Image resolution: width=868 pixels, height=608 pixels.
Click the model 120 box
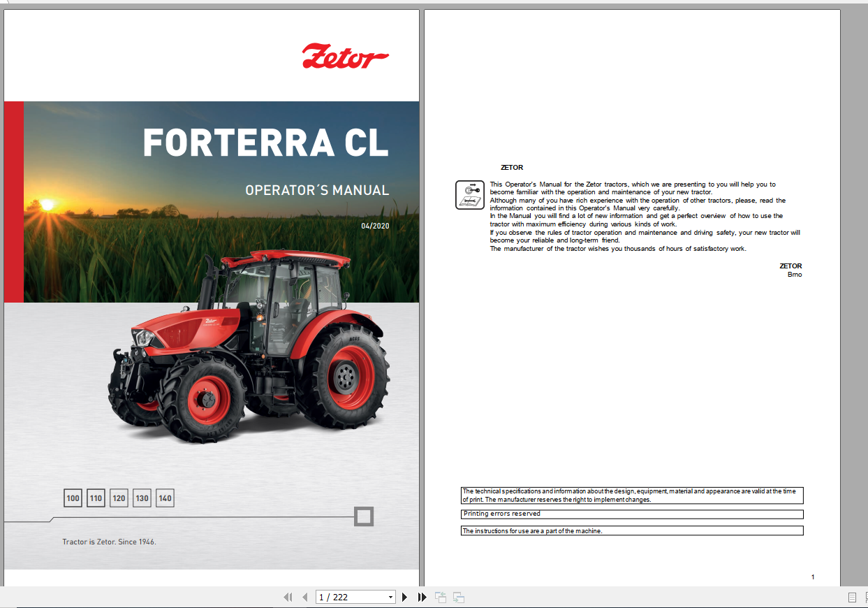click(x=119, y=498)
